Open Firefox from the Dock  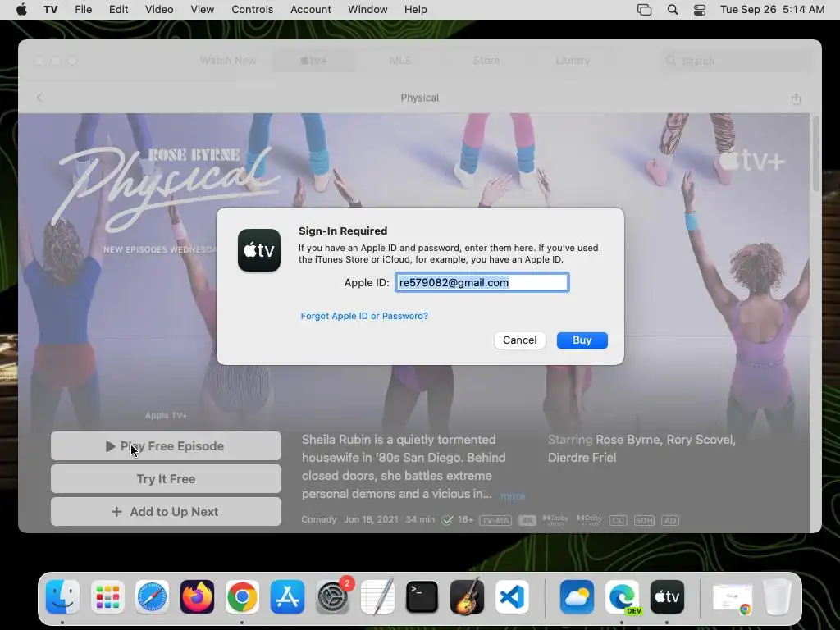click(197, 596)
